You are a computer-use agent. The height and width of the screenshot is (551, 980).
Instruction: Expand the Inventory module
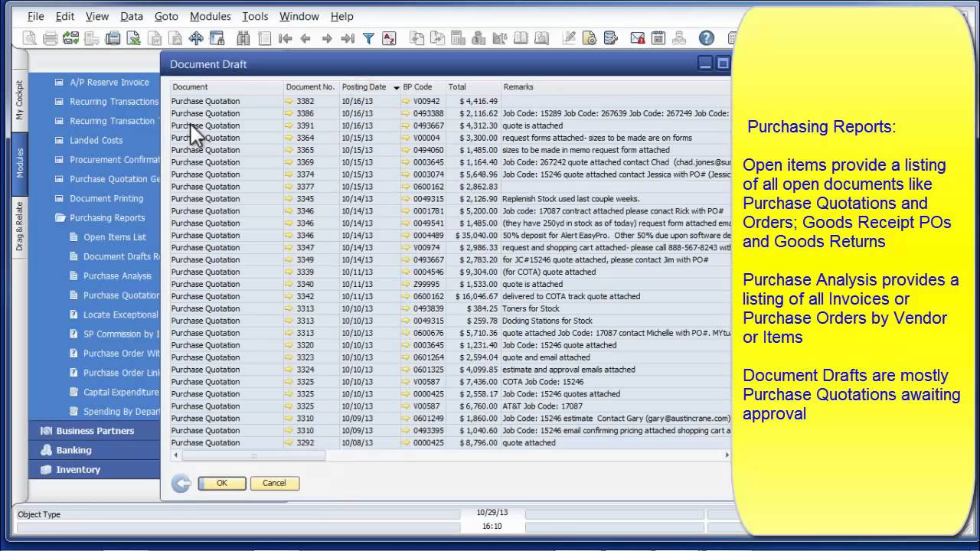[x=78, y=470]
